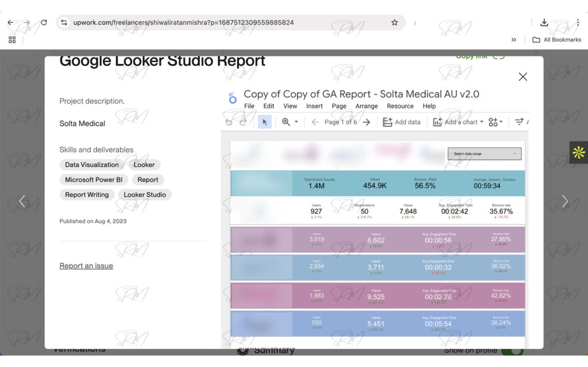Image resolution: width=588 pixels, height=367 pixels.
Task: Click the Report an issue link
Action: 86,266
